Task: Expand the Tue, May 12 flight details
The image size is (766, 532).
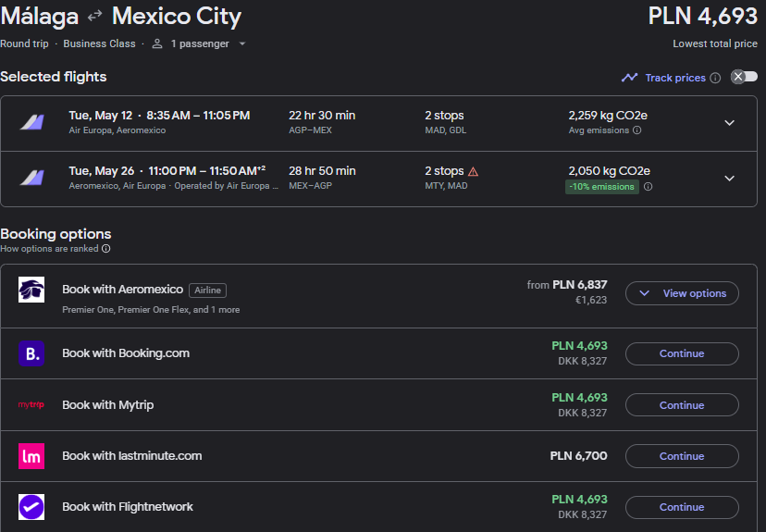Action: (x=729, y=123)
